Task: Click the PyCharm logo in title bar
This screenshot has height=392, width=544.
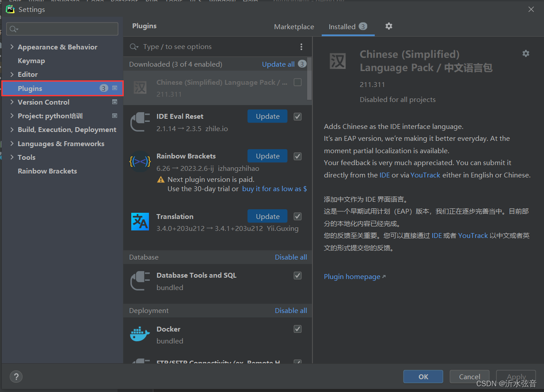Action: point(10,9)
